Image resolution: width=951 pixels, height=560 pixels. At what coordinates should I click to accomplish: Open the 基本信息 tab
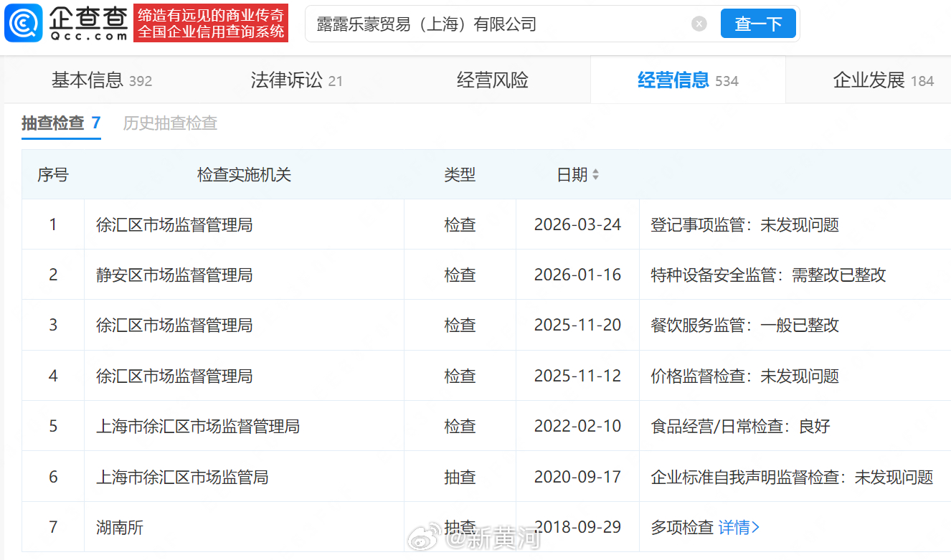[102, 80]
